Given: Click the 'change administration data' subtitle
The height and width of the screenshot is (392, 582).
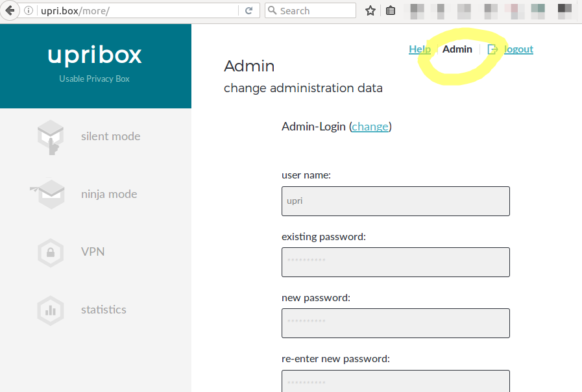Looking at the screenshot, I should point(303,88).
